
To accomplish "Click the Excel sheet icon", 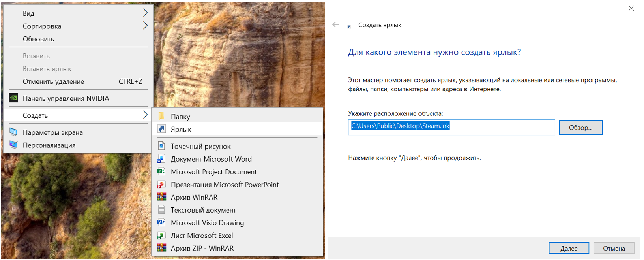I will pyautogui.click(x=161, y=236).
